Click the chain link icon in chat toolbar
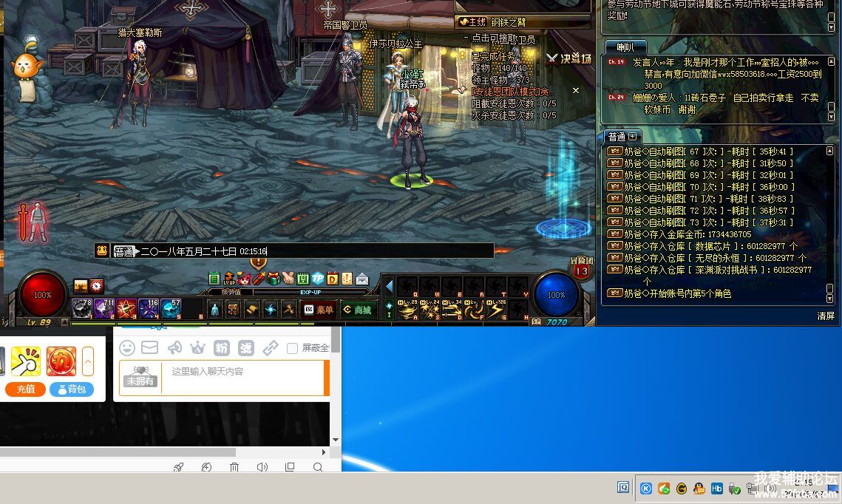The height and width of the screenshot is (504, 842). pos(270,348)
